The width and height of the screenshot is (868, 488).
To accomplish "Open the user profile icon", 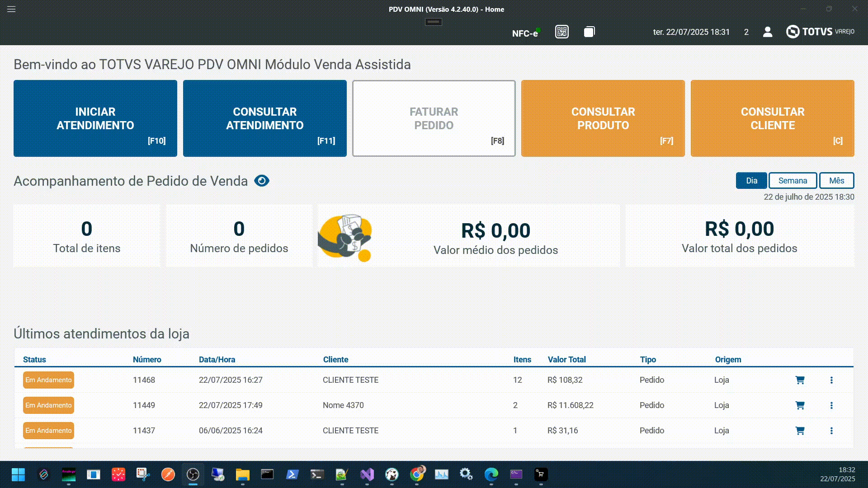I will (767, 32).
